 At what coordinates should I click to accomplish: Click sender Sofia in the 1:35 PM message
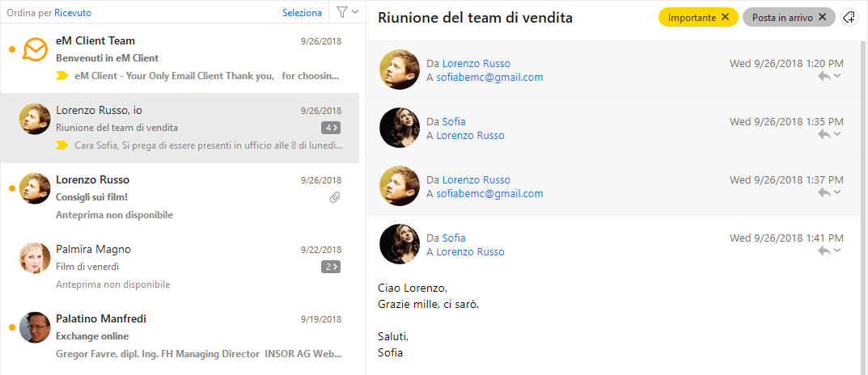(453, 122)
